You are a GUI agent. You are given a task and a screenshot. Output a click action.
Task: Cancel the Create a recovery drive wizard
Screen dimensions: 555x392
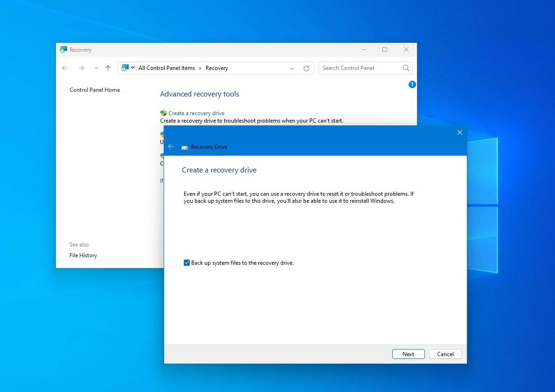[x=445, y=354]
